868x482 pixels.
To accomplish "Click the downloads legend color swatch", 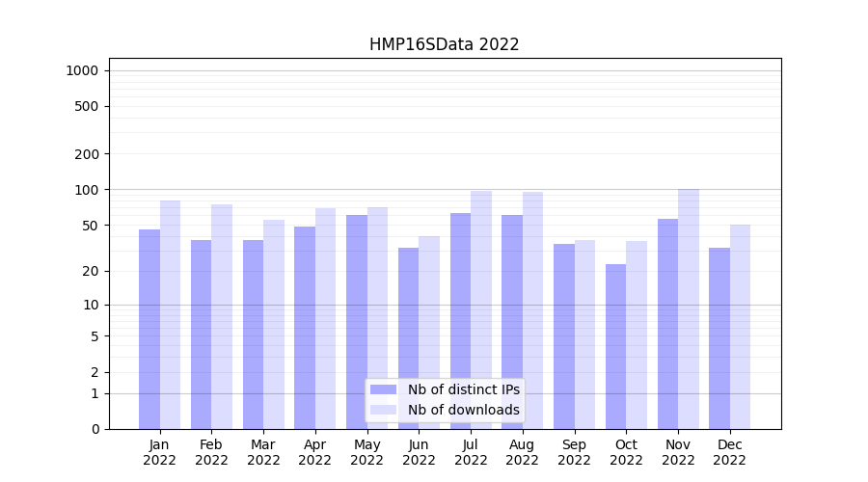I will click(x=383, y=410).
